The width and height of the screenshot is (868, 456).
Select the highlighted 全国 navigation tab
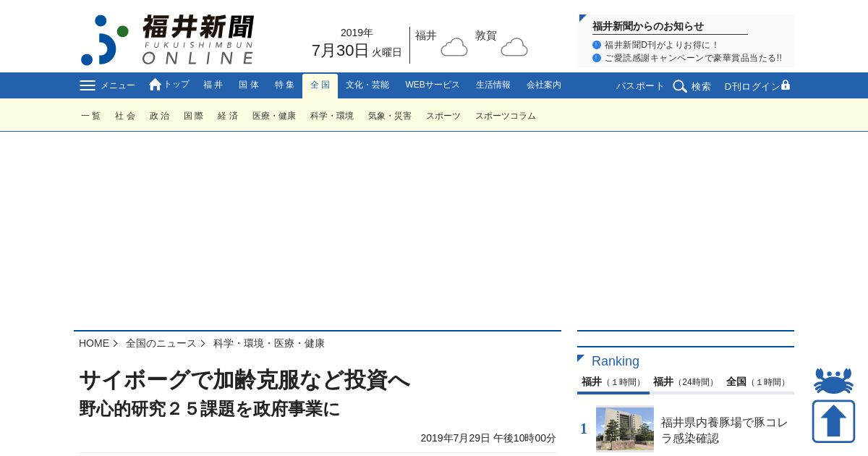tap(320, 85)
